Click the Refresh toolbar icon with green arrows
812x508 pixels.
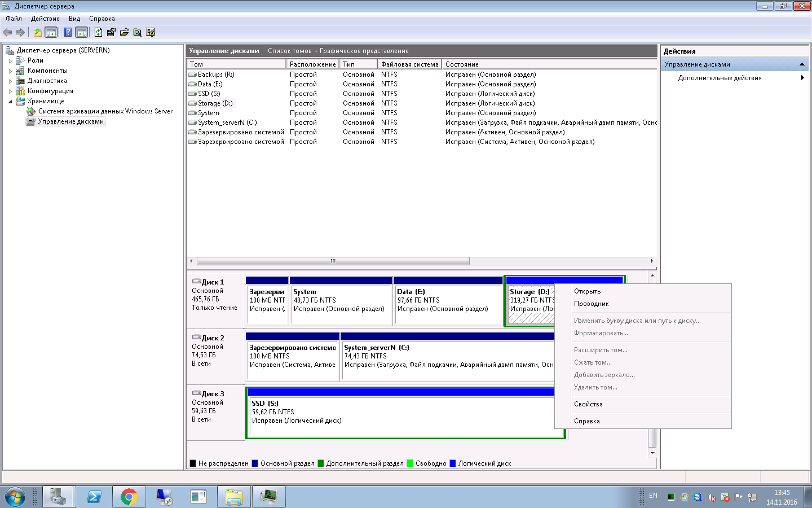point(99,32)
